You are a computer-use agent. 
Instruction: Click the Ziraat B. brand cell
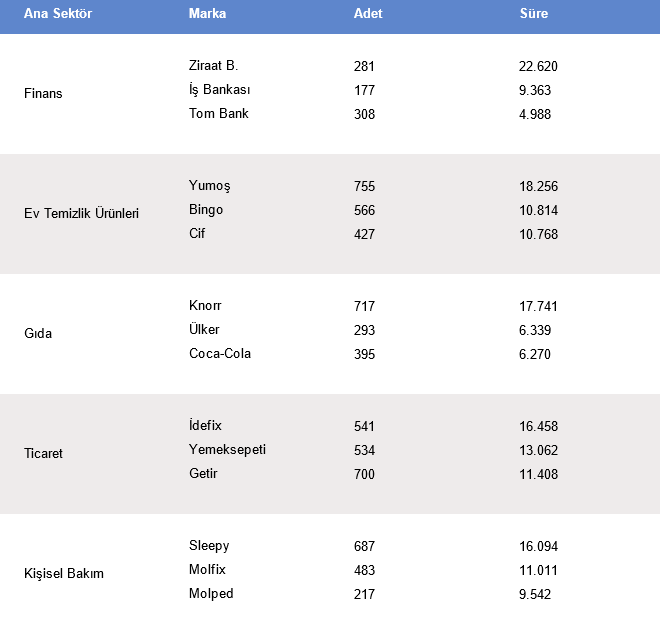click(x=213, y=66)
